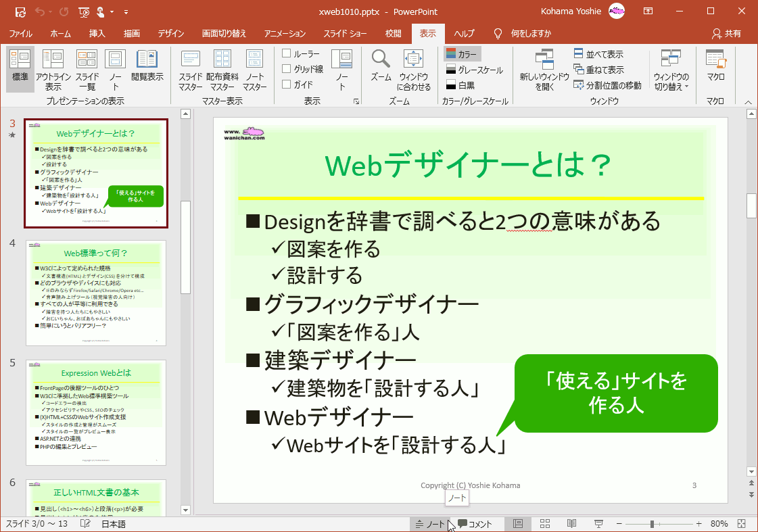
Task: Click Move Split (分割位置の移動)
Action: (x=607, y=85)
